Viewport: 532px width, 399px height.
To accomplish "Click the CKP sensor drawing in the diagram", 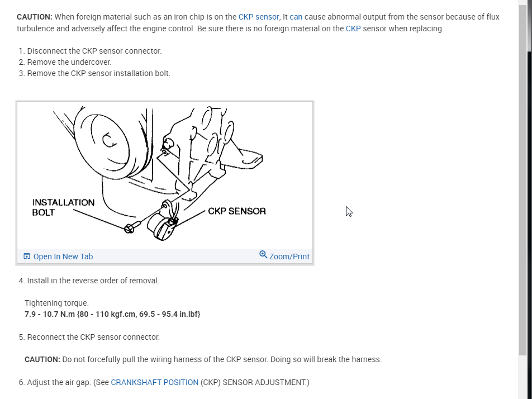I will click(x=162, y=225).
